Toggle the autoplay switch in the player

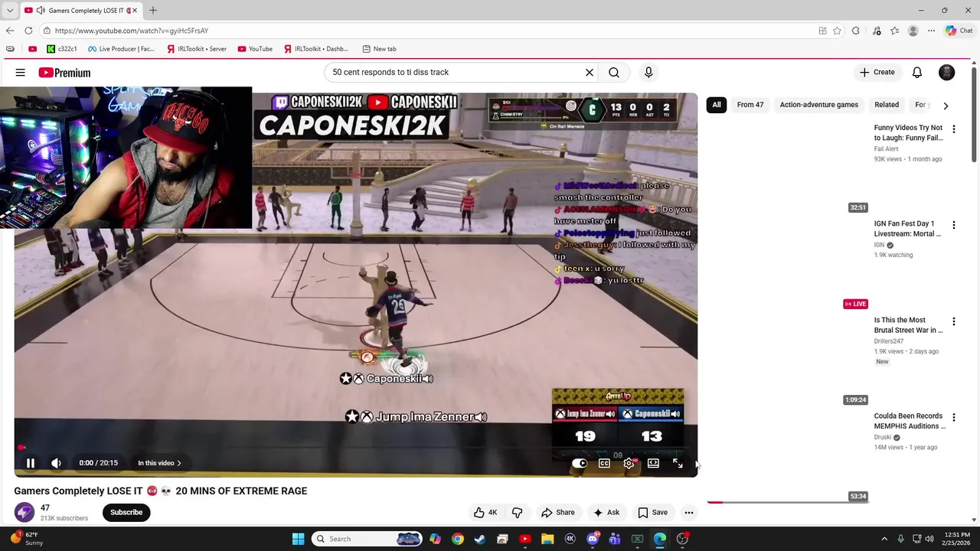580,463
